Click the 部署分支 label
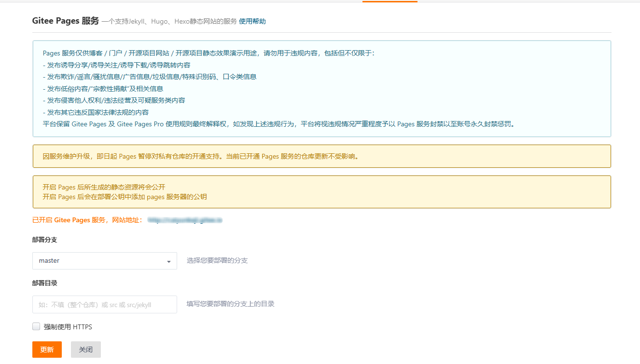Viewport: 640px width, 364px height. [x=45, y=240]
